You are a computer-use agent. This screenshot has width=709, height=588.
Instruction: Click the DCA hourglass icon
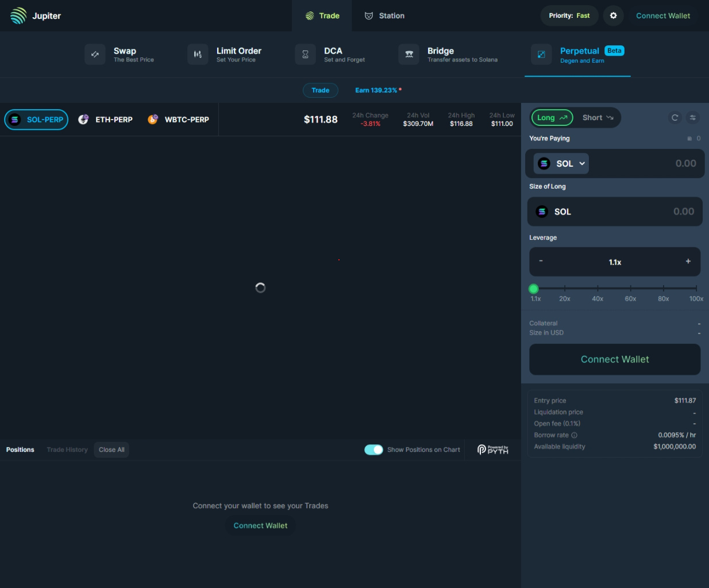[305, 55]
